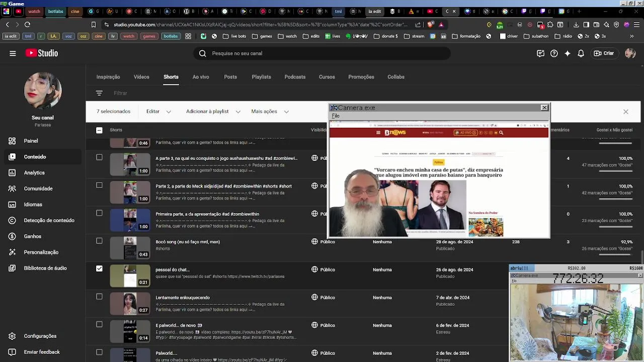644x362 pixels.
Task: Click the bookmark icon in address bar
Action: click(x=94, y=25)
